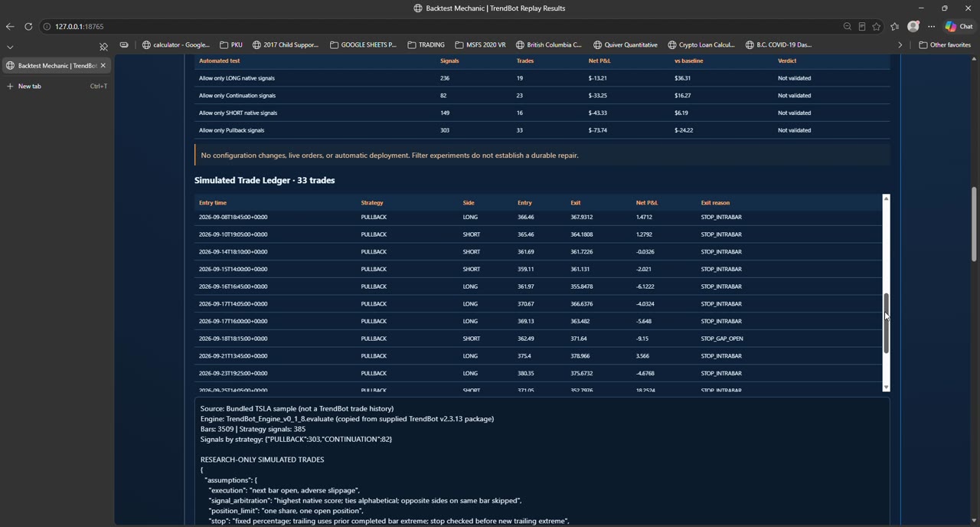This screenshot has width=980, height=527.
Task: Open the Favorites hub icon
Action: click(895, 26)
